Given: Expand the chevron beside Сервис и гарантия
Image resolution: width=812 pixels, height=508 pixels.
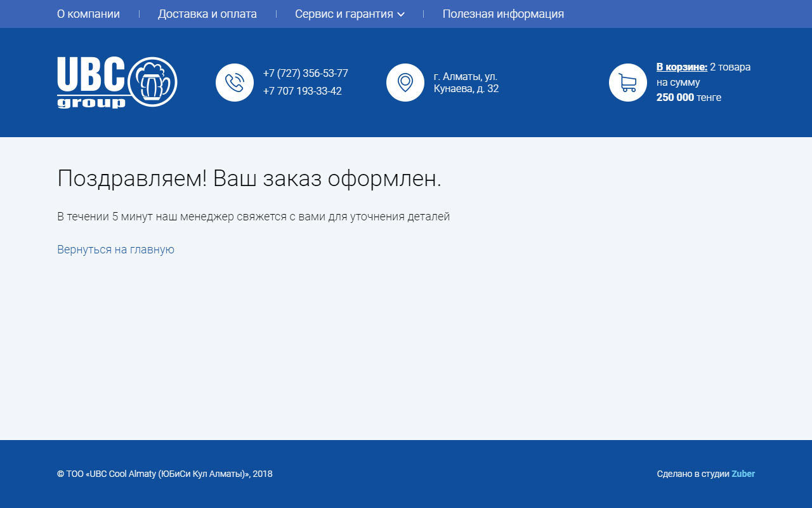Looking at the screenshot, I should tap(401, 15).
